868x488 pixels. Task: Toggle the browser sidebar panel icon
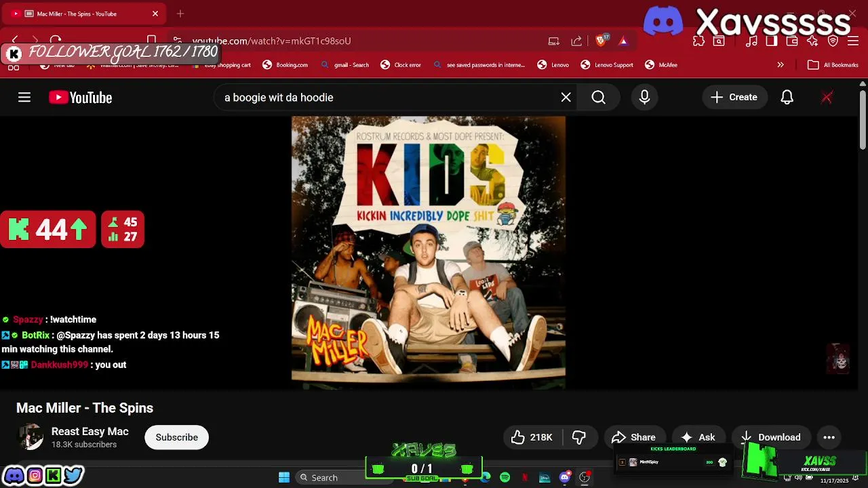(772, 41)
